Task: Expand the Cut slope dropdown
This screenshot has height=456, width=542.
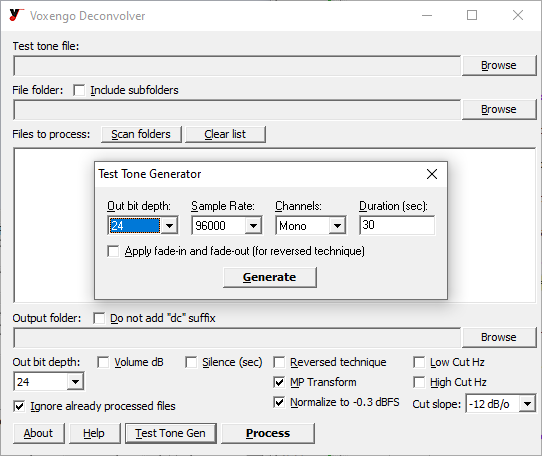Action: tap(527, 404)
